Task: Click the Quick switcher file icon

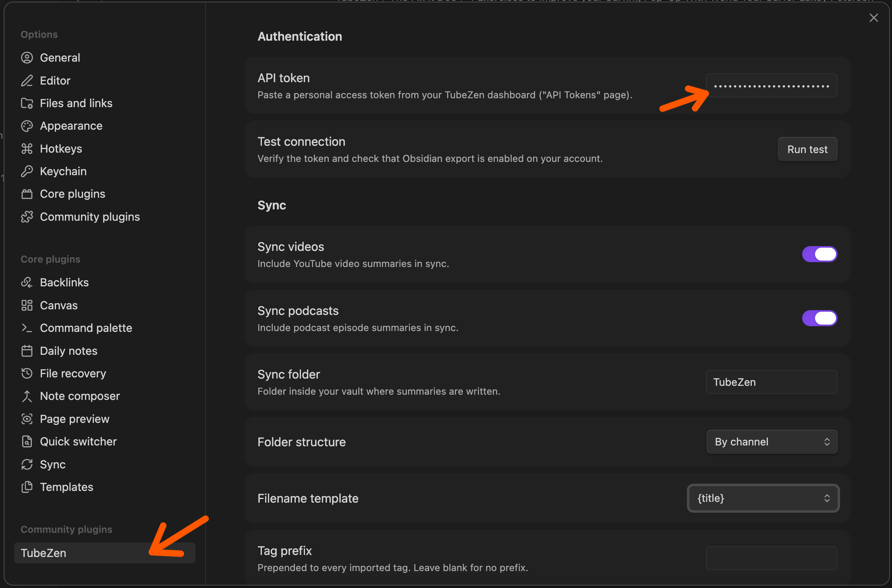Action: tap(27, 441)
